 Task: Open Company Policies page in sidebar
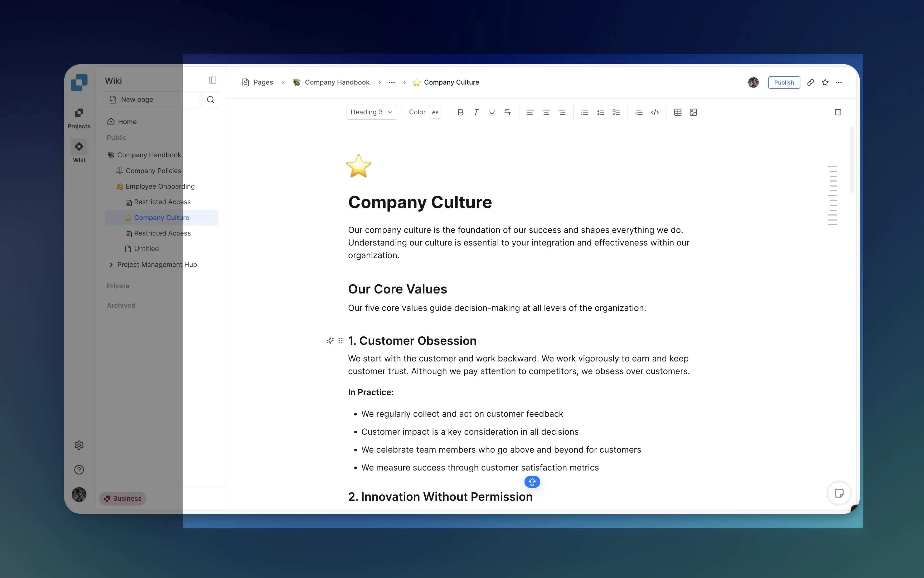pos(153,171)
